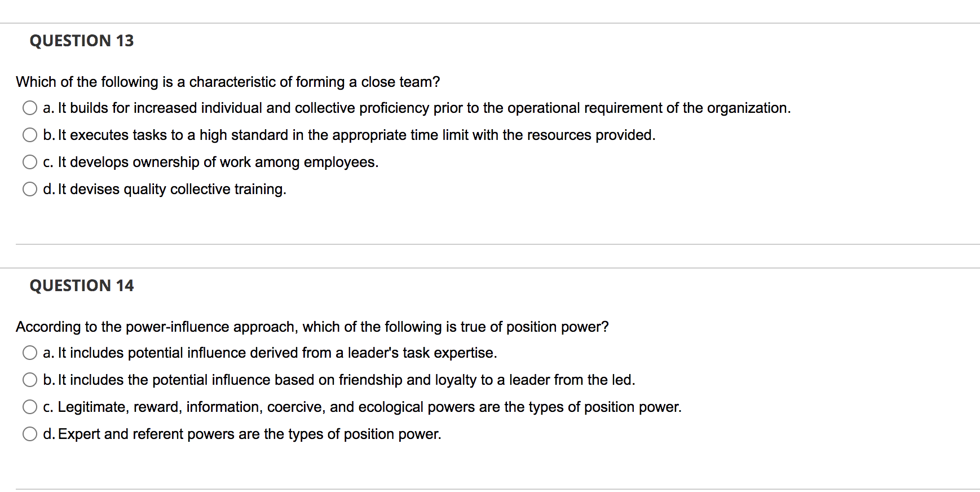Select option c for Question 14
The height and width of the screenshot is (492, 980).
(30, 407)
